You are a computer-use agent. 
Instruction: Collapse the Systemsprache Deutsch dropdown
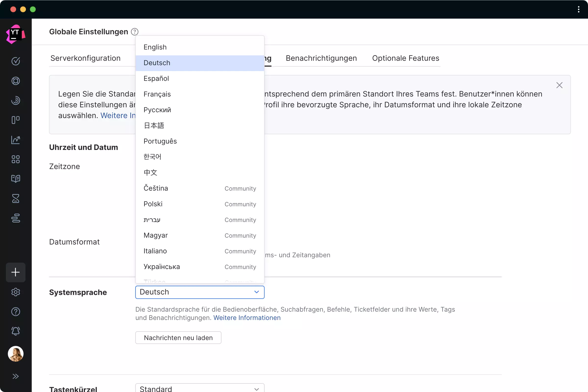tap(199, 292)
